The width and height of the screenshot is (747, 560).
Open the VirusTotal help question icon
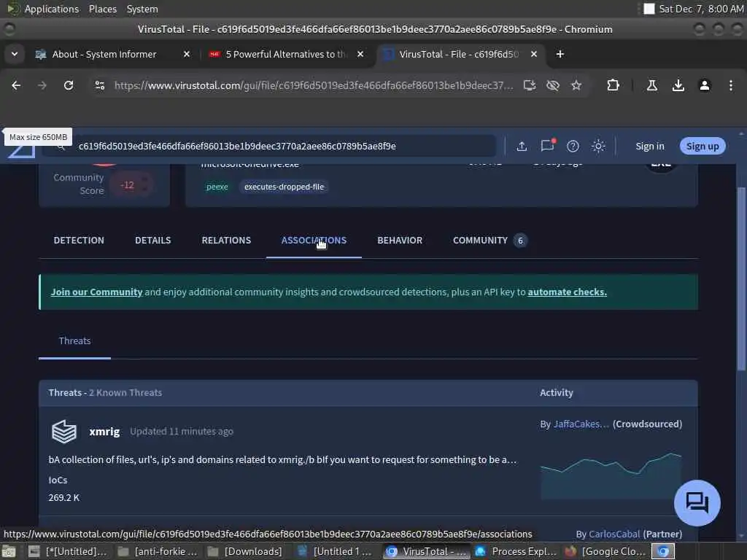[573, 146]
